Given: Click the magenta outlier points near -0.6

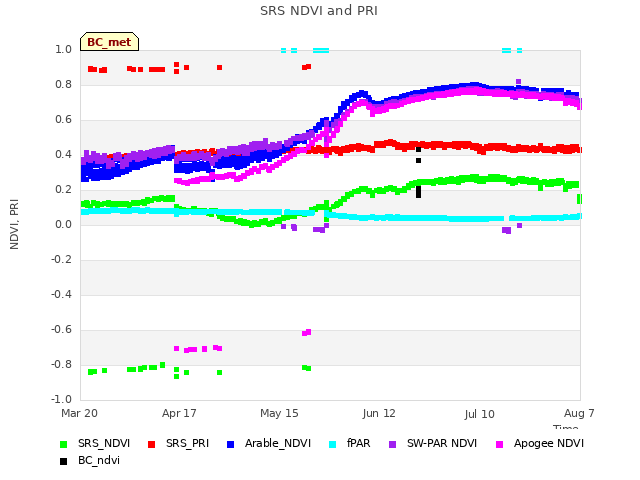Looking at the screenshot, I should [307, 333].
